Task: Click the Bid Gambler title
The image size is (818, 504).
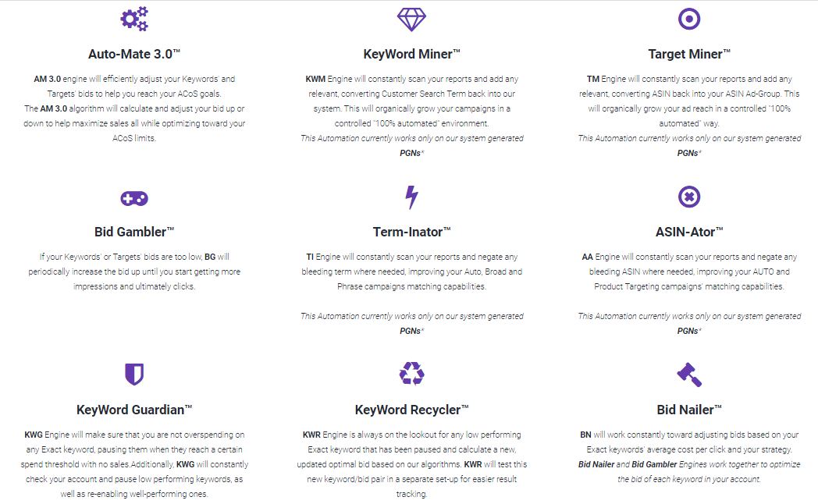Action: 134,232
